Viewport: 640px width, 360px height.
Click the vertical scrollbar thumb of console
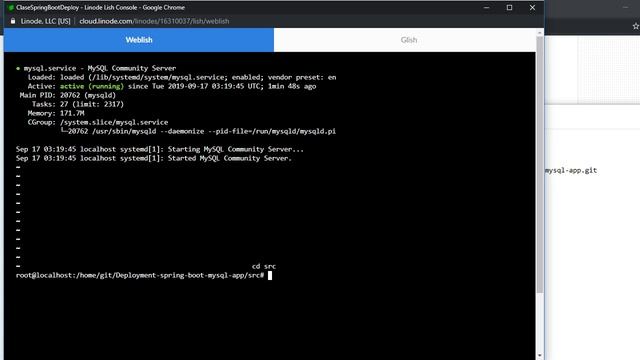[x=540, y=164]
